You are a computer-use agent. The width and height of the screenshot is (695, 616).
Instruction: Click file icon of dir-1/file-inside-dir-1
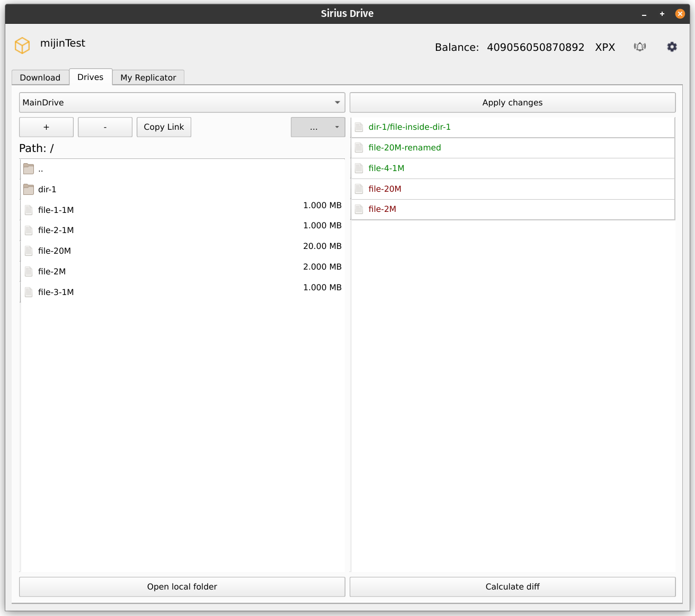point(359,127)
